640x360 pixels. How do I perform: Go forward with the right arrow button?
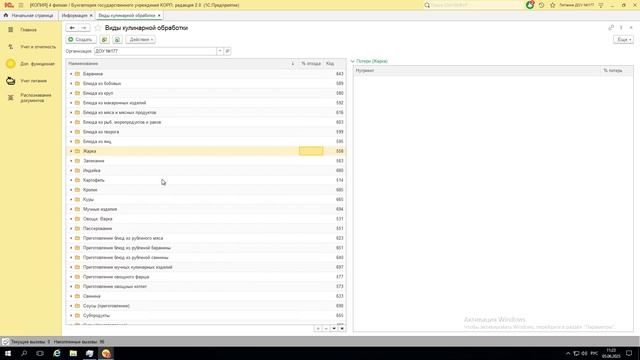(84, 28)
